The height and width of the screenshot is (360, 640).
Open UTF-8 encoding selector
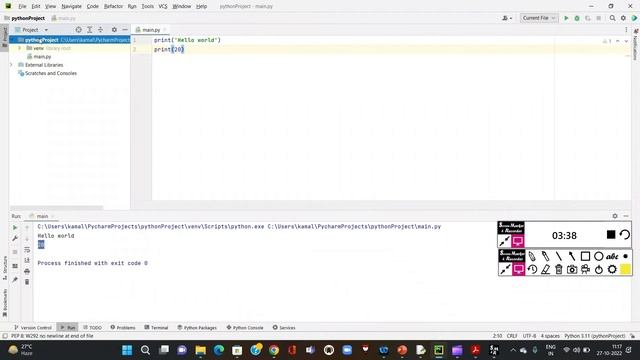(529, 336)
